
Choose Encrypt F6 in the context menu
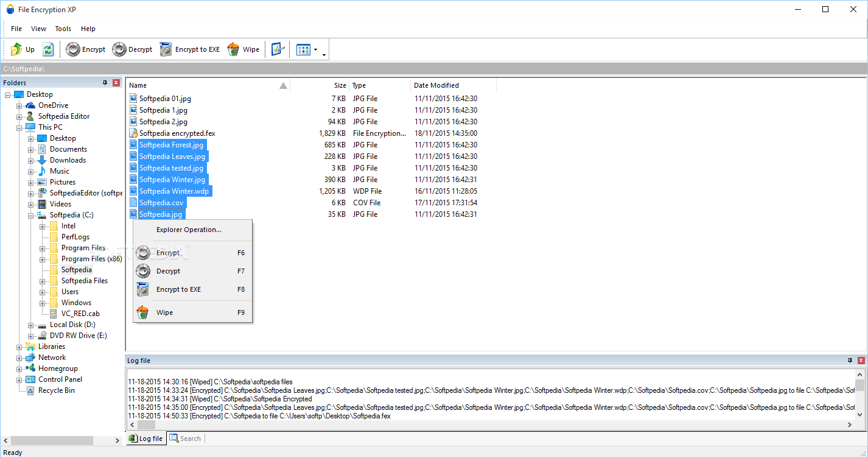tap(192, 253)
